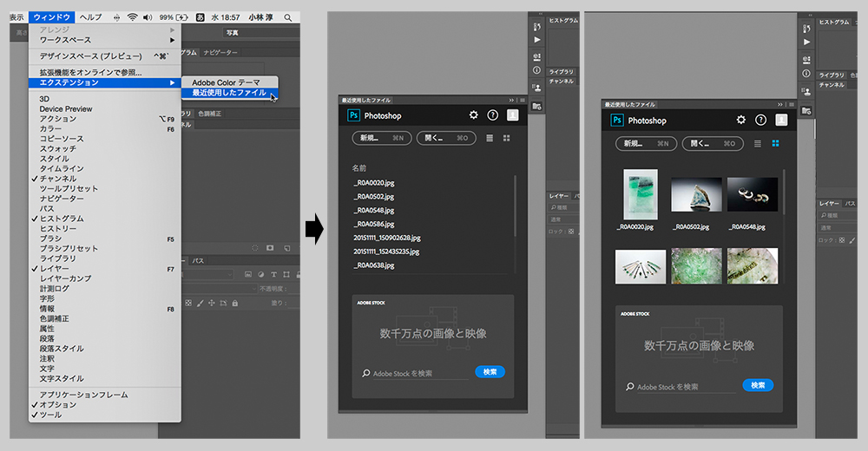Uncheck オプション in the Window menu

[x=104, y=404]
